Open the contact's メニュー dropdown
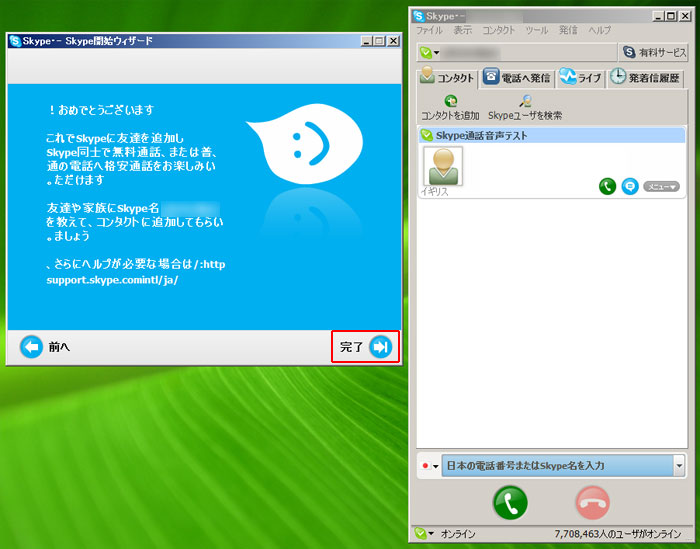 pos(661,187)
